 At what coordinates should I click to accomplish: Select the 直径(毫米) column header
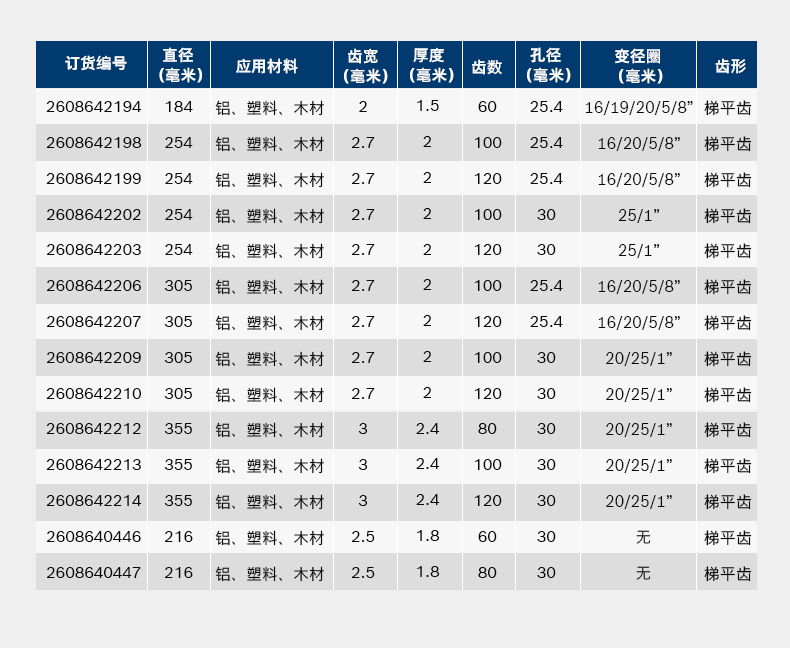pyautogui.click(x=179, y=65)
